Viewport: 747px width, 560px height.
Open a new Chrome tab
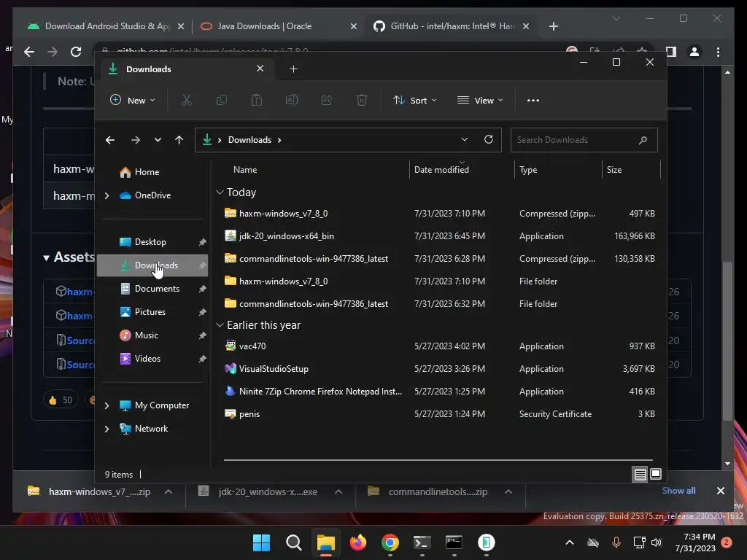(553, 26)
